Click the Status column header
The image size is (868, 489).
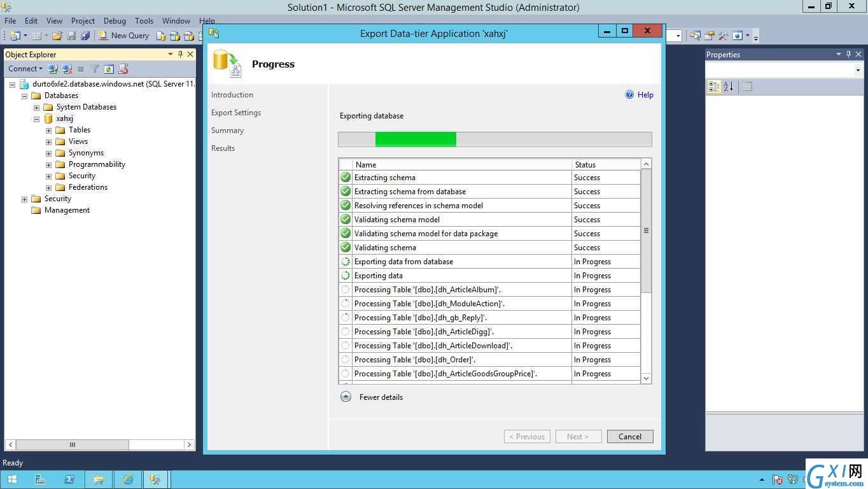606,164
